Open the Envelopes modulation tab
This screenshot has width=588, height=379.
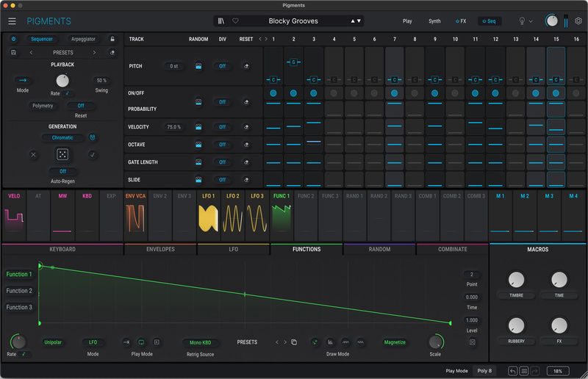[160, 249]
